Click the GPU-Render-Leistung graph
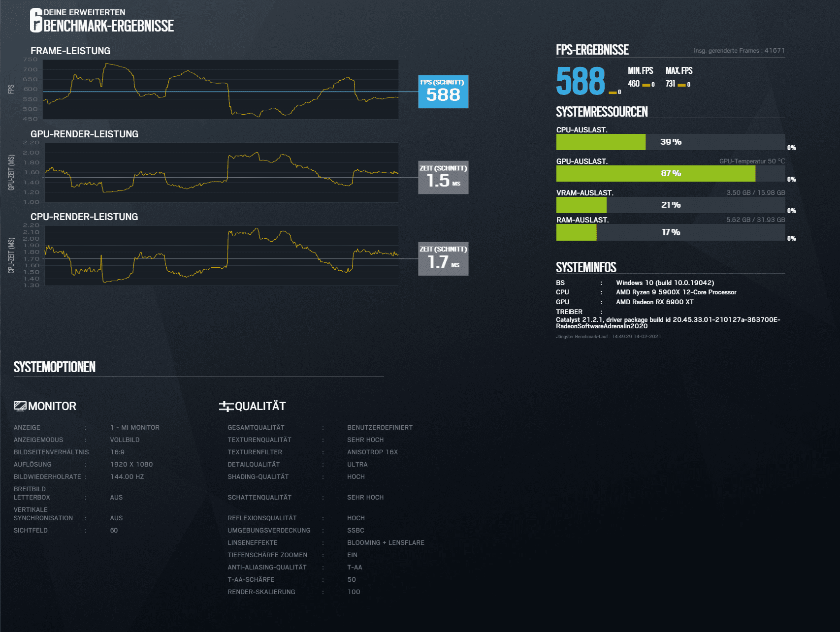840x632 pixels. tap(222, 172)
